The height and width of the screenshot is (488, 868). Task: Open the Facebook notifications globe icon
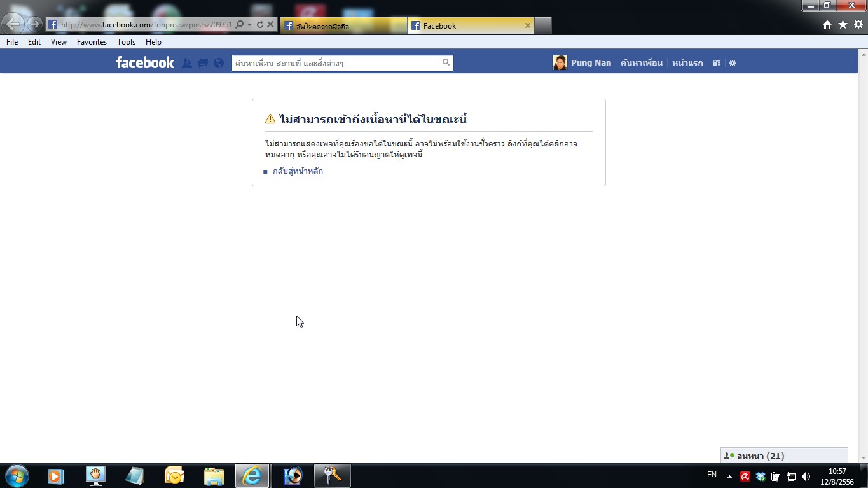tap(219, 63)
